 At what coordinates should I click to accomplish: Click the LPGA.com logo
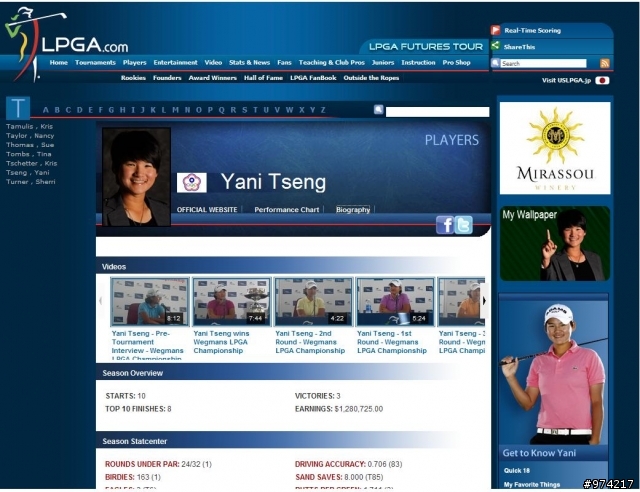[66, 44]
